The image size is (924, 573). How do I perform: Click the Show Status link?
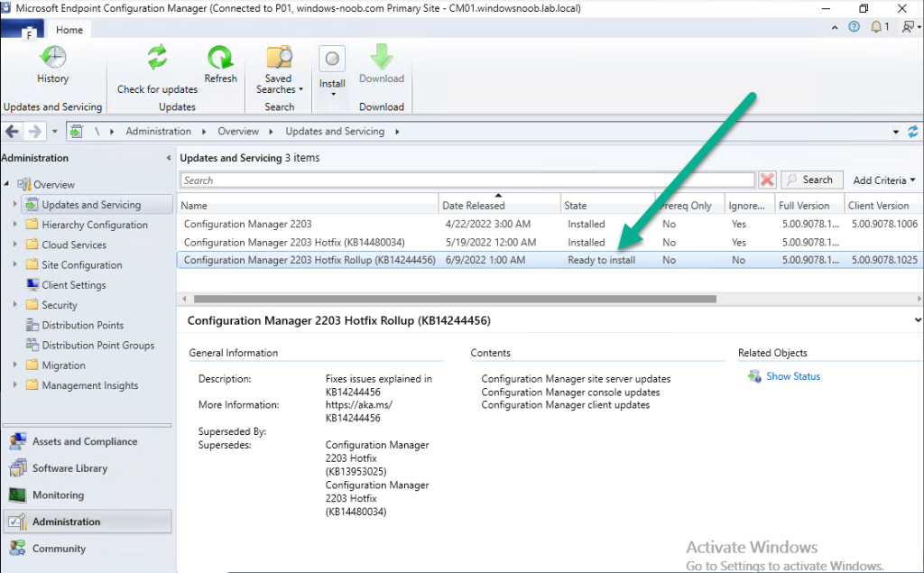coord(792,376)
